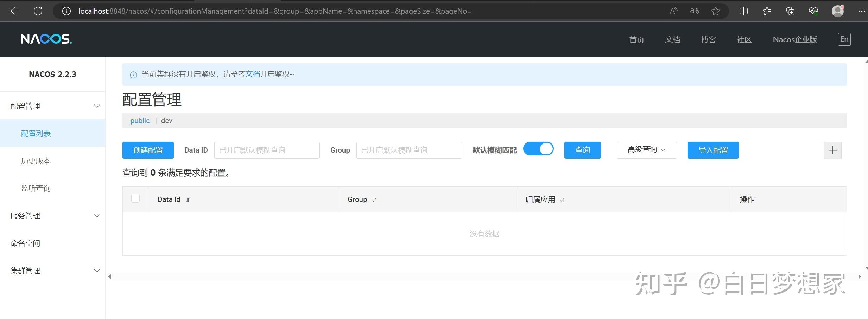Open 文档 from the top navigation
The image size is (868, 319).
tap(672, 39)
